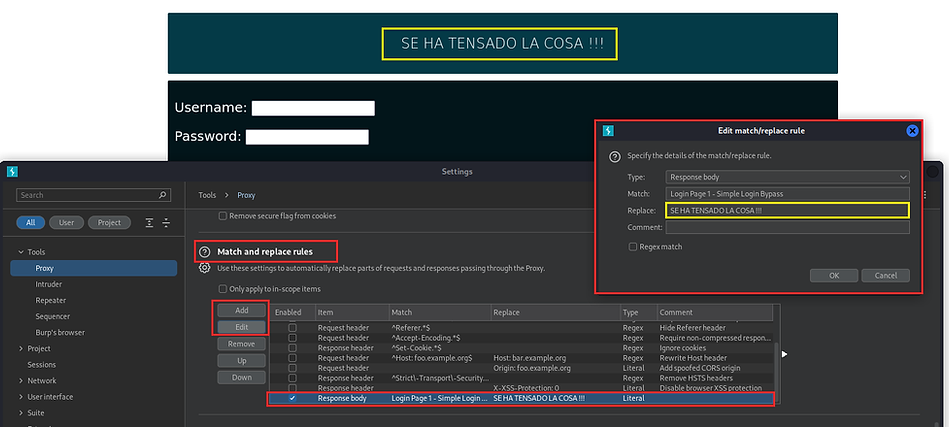
Task: Open Burp's browser settings
Action: point(60,333)
